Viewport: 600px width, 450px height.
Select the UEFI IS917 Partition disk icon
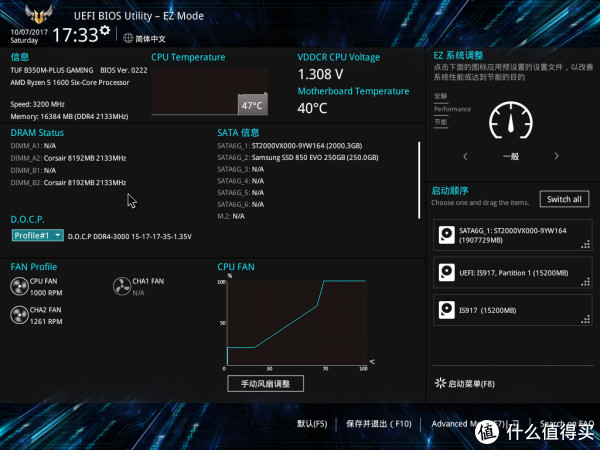(x=447, y=272)
